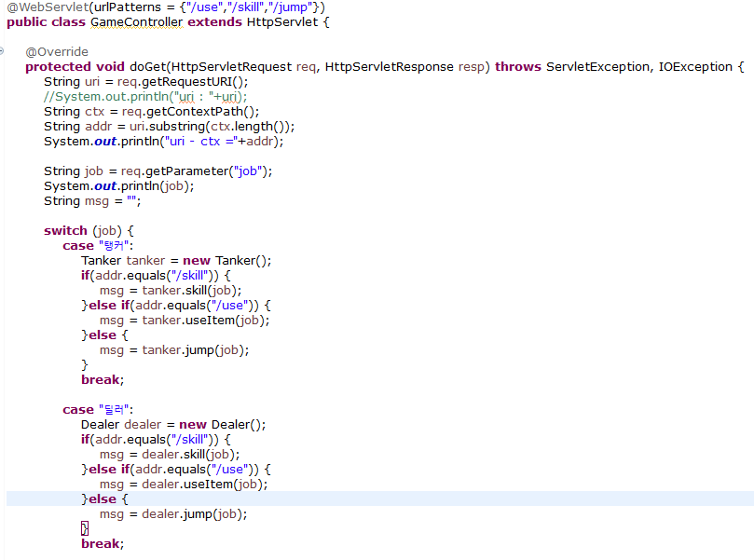Click the case "탱커" label
754x560 pixels.
coord(98,246)
